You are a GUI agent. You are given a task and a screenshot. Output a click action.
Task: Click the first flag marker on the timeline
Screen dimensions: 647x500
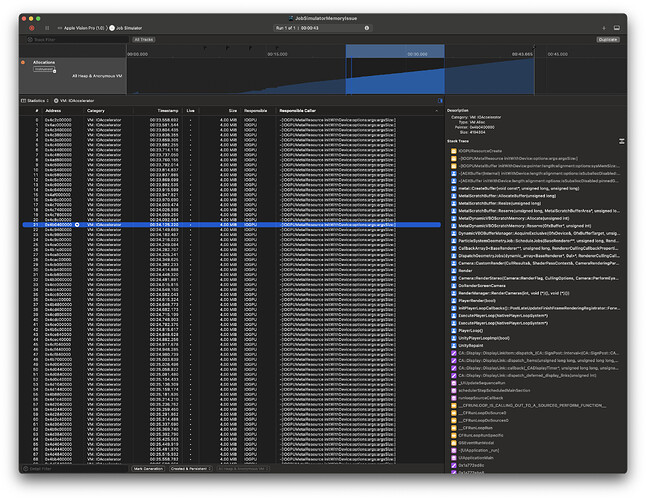(x=205, y=48)
